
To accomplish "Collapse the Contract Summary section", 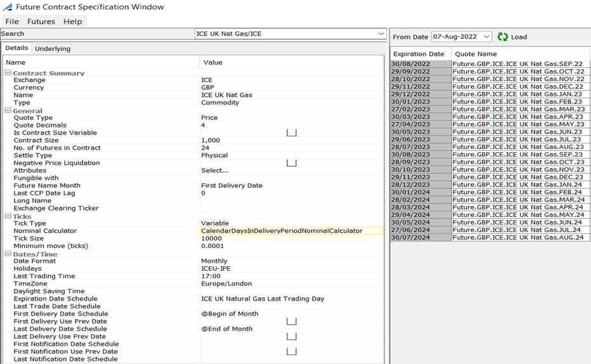I will click(x=8, y=73).
